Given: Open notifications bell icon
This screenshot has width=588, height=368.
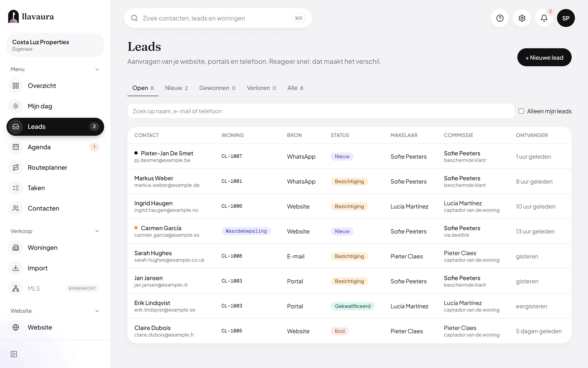Looking at the screenshot, I should pyautogui.click(x=544, y=18).
